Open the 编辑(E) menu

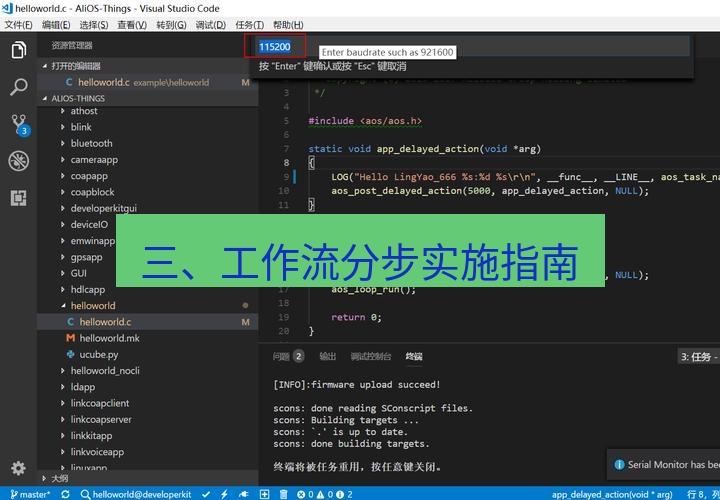click(56, 25)
